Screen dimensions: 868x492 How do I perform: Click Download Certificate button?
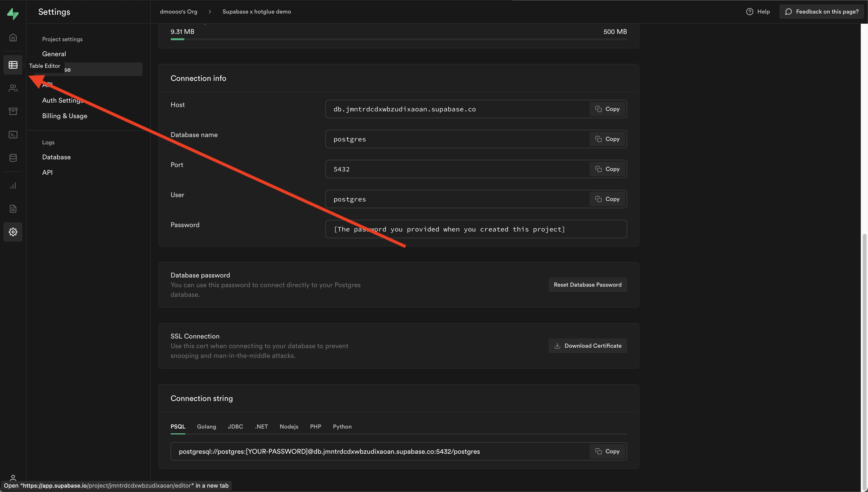(587, 346)
